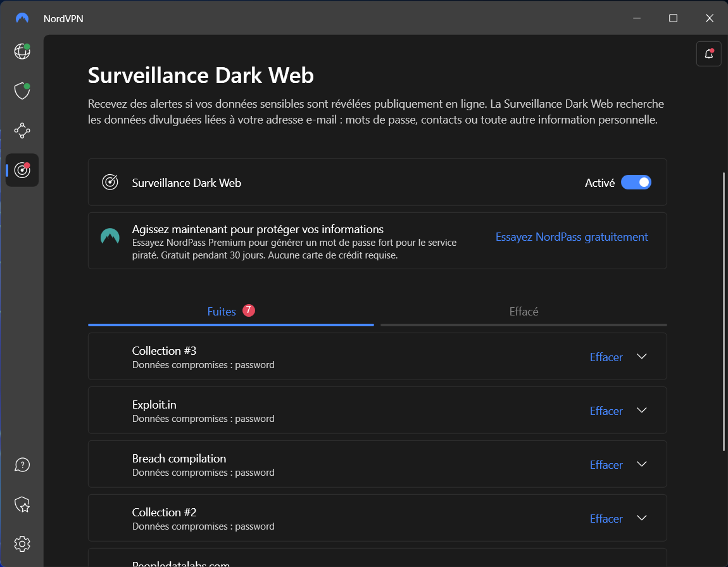Open the notifications bell
This screenshot has height=567, width=728.
tap(708, 54)
